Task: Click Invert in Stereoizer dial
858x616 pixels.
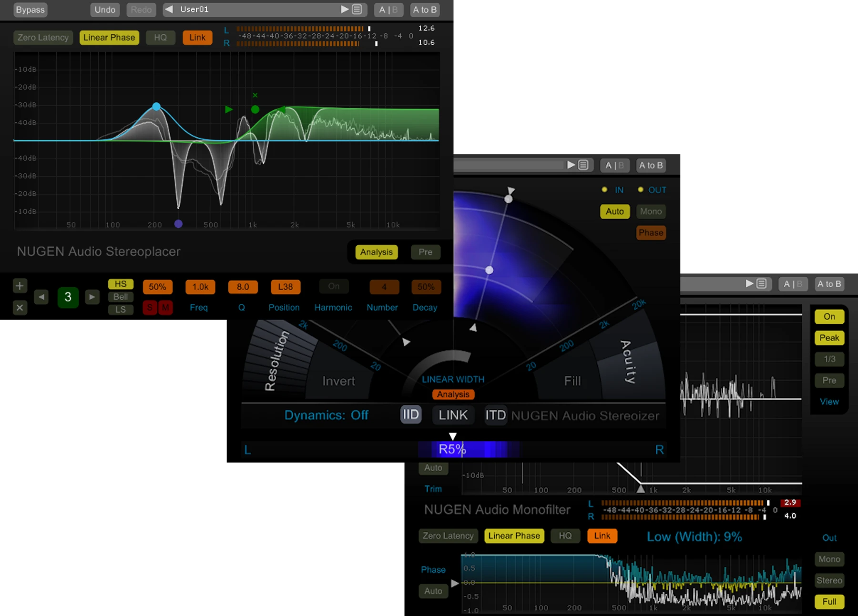Action: (x=339, y=381)
